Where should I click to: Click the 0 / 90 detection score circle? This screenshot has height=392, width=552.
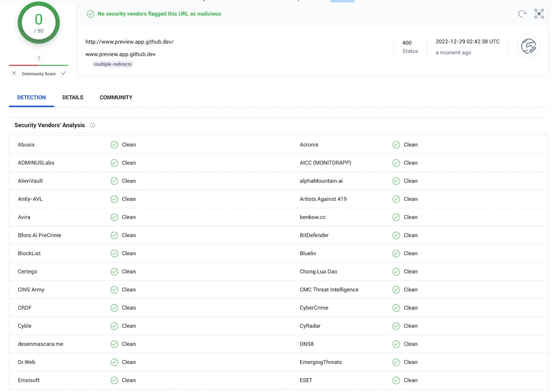point(38,23)
